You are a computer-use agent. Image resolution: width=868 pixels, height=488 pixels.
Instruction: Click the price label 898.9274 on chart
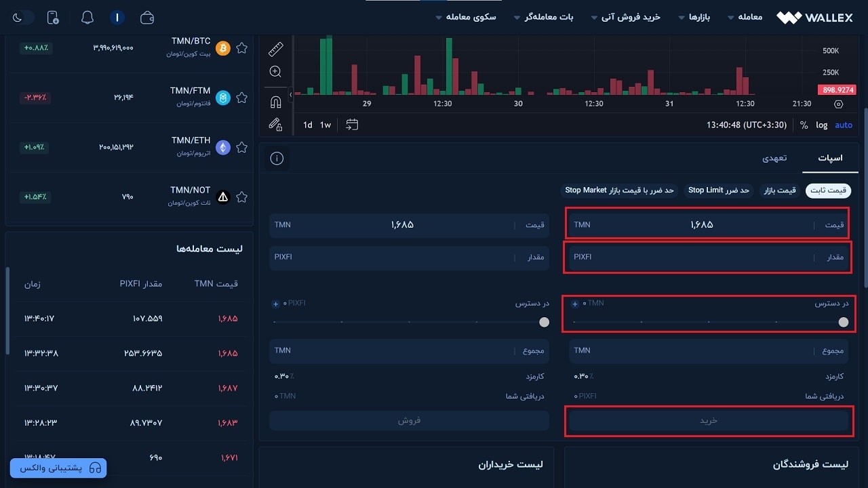(x=837, y=89)
